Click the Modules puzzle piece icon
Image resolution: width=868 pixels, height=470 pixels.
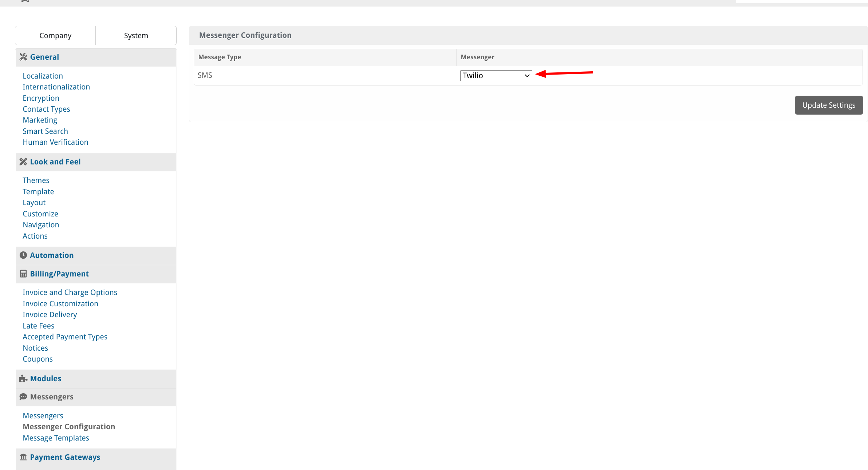23,378
